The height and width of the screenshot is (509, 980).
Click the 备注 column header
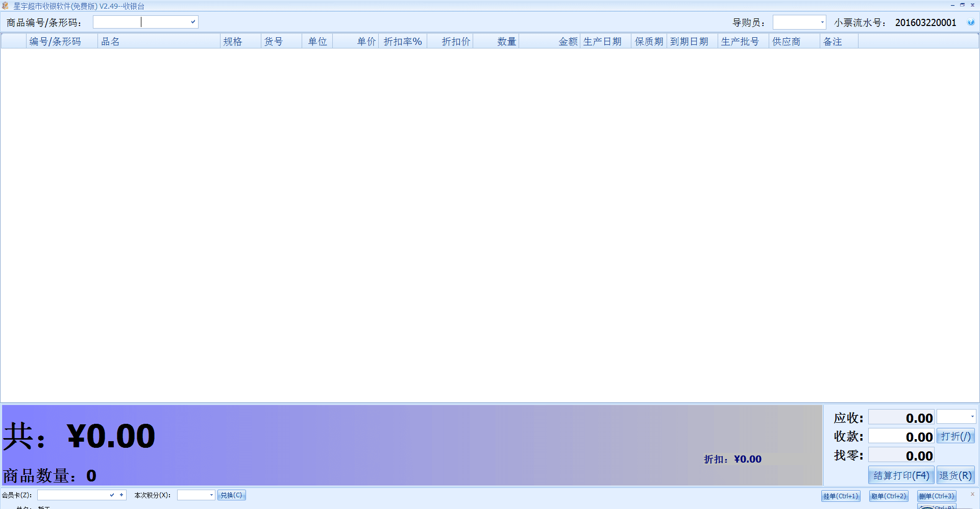click(x=839, y=41)
